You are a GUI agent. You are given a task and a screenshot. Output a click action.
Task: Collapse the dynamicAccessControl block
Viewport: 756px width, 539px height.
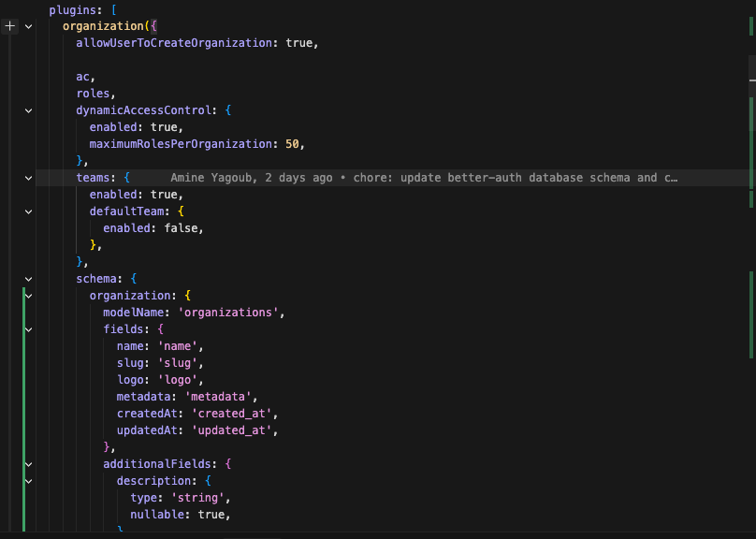tap(27, 109)
